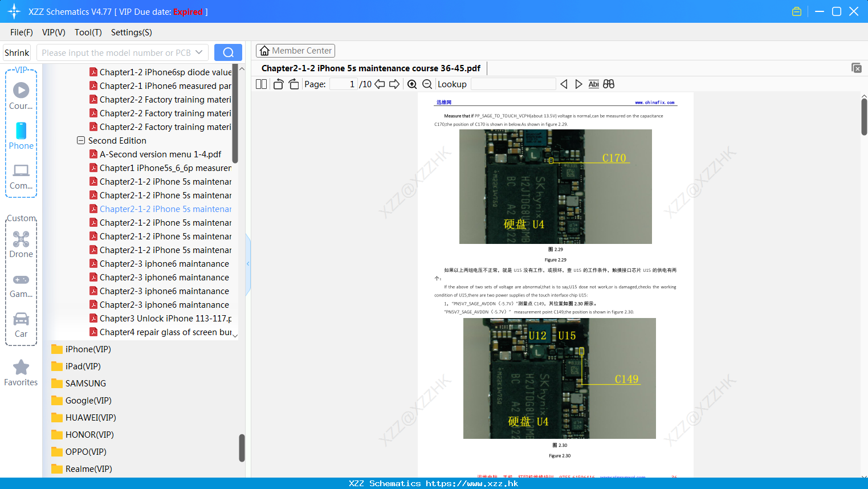This screenshot has height=489, width=868.
Task: Select the Game console category icon
Action: [21, 285]
